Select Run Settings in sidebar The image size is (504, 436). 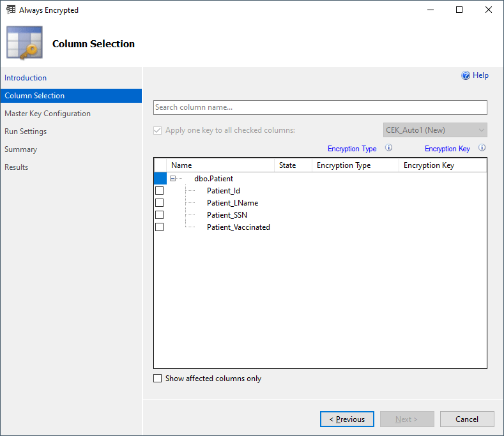(26, 132)
